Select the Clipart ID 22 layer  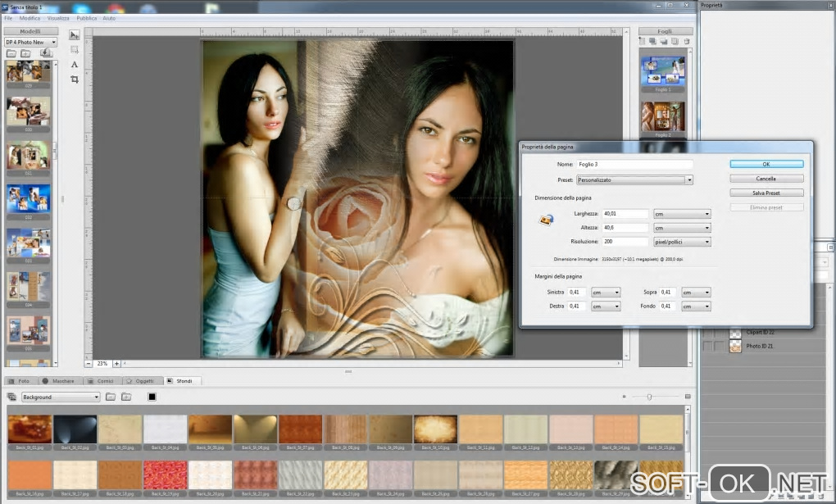[761, 332]
